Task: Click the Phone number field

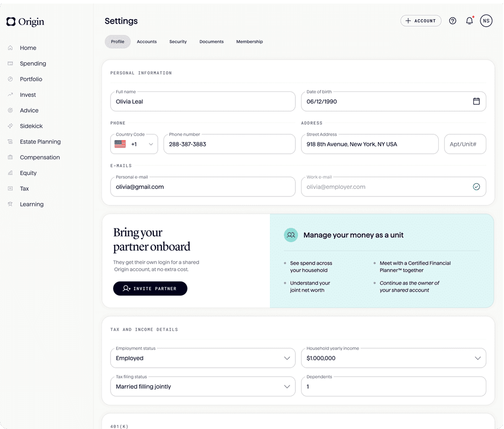Action: (230, 144)
